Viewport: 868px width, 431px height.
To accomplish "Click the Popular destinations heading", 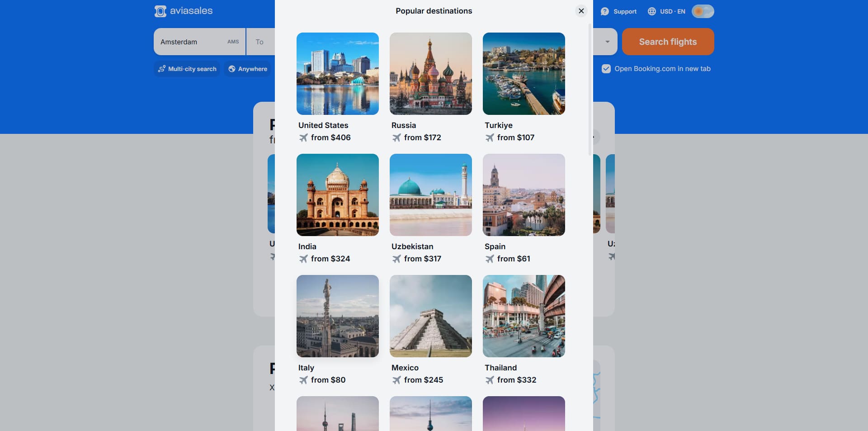I will click(434, 11).
